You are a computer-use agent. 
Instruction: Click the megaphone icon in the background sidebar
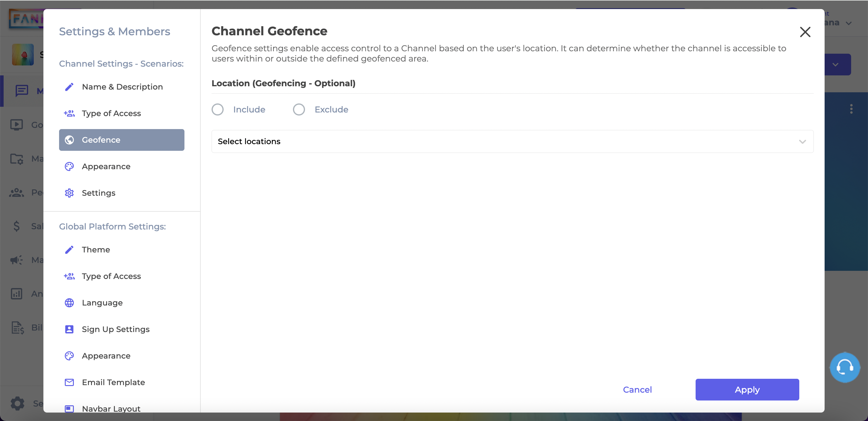[17, 260]
